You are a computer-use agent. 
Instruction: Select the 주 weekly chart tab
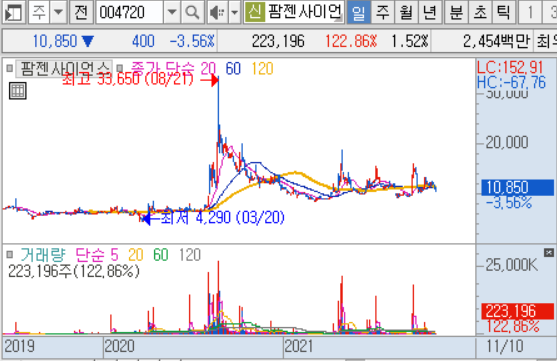382,12
